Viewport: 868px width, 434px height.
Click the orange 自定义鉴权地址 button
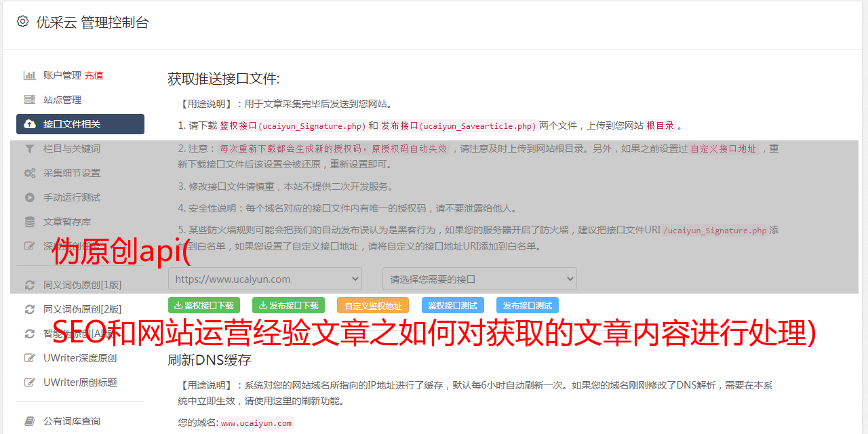click(373, 305)
